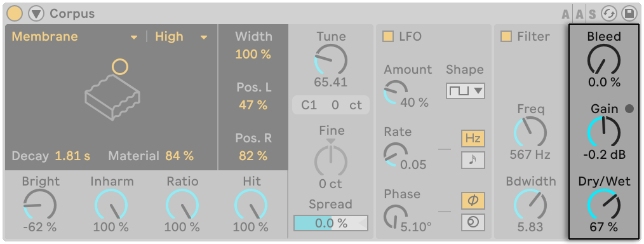Click the LFO Rate knob

(x=396, y=154)
